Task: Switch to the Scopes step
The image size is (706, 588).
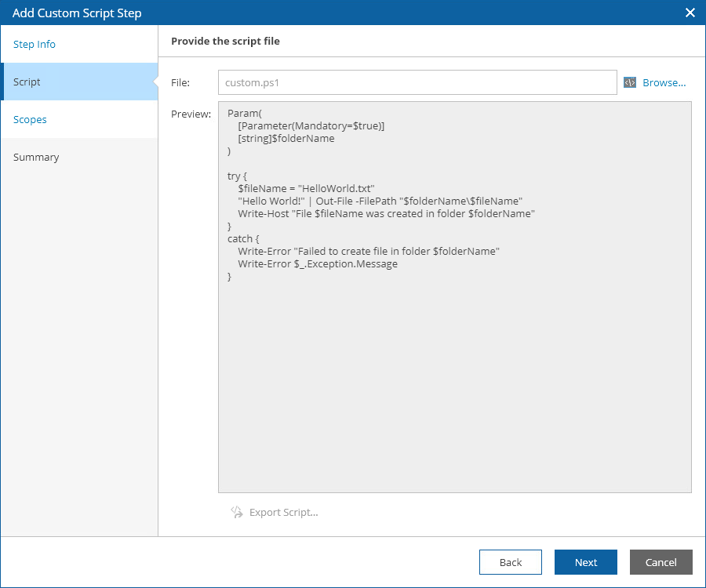Action: click(30, 119)
